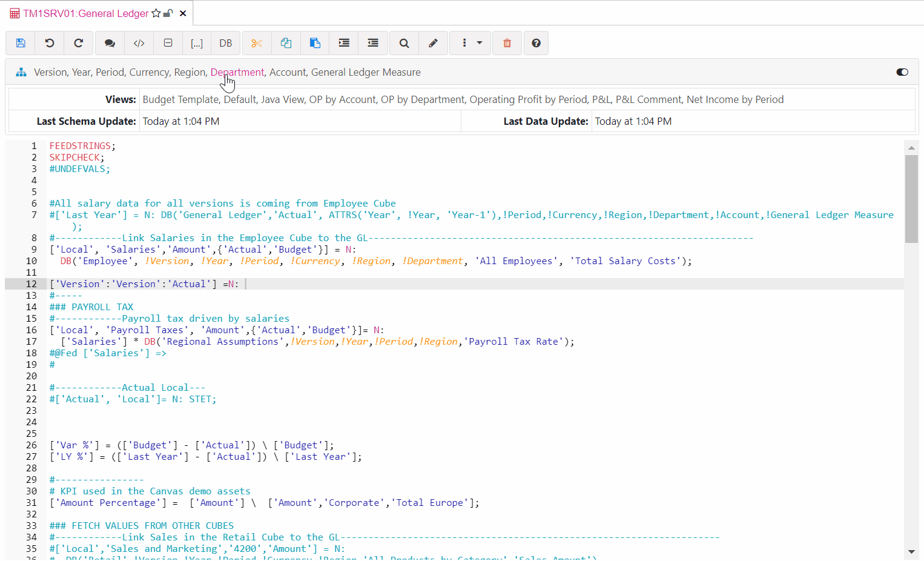The height and width of the screenshot is (561, 924).
Task: Star the TM1SRV01:General Ledger tab
Action: click(155, 12)
